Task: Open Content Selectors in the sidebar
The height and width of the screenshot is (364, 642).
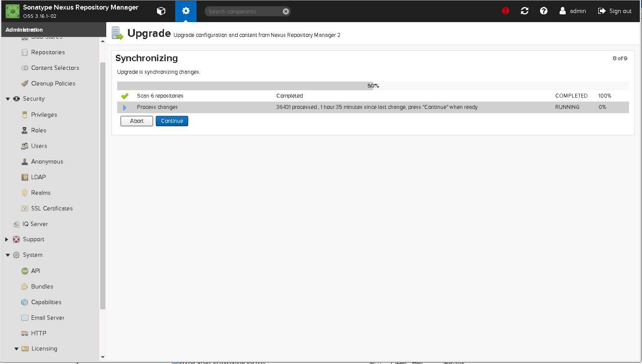Action: [55, 68]
